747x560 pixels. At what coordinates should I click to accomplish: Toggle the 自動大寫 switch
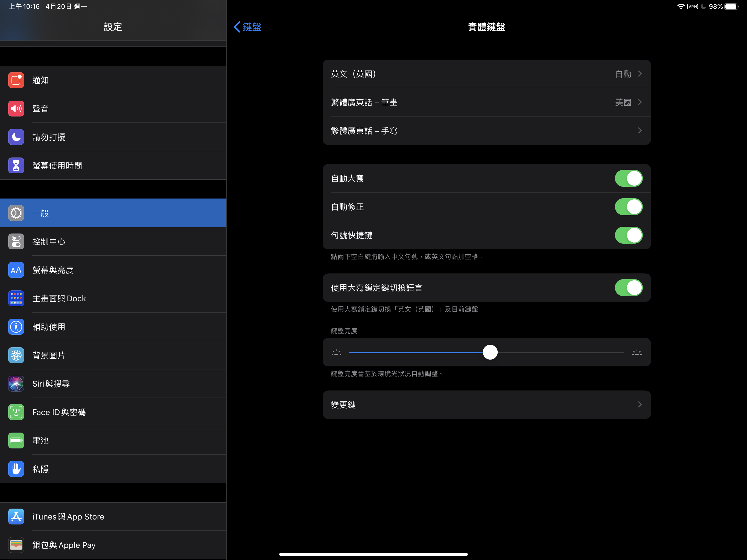pos(628,178)
